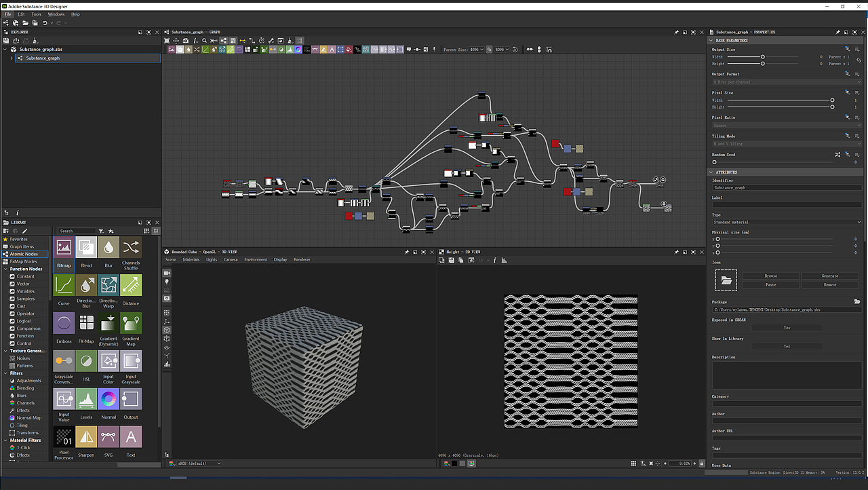Click the Browse icon button
Screen dimensions: 868x490
pyautogui.click(x=771, y=276)
